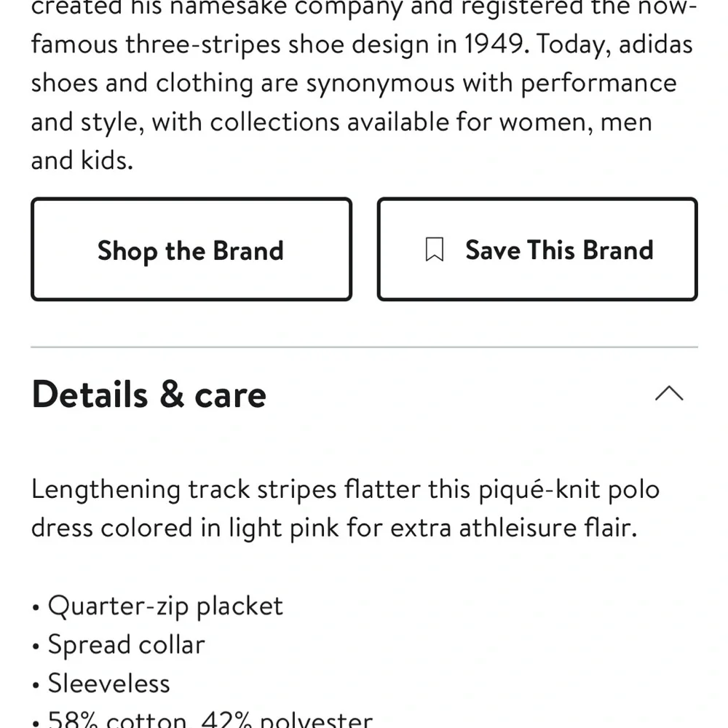Screen dimensions: 728x728
Task: Collapse the Details & care section chevron
Action: [x=669, y=394]
